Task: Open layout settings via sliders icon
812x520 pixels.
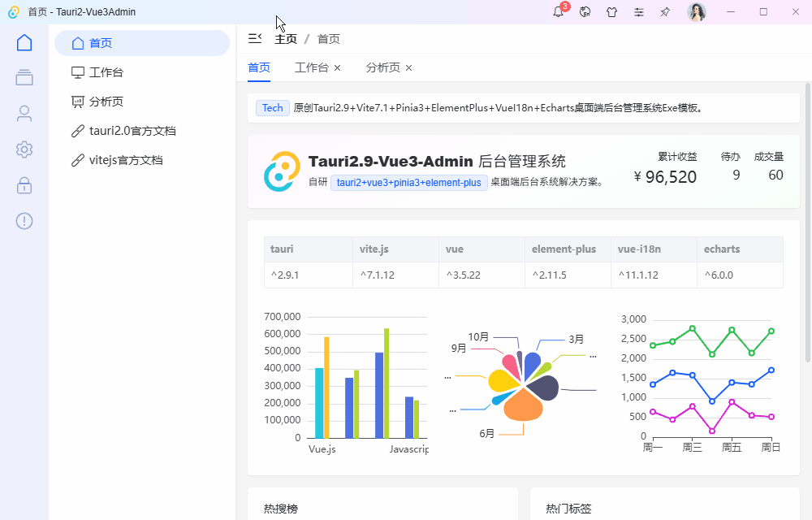Action: point(638,12)
